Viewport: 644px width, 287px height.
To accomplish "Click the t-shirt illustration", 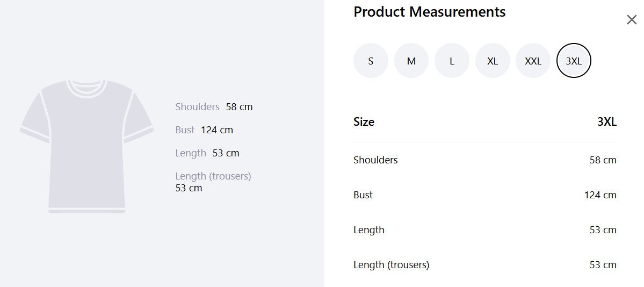I will pos(86,146).
